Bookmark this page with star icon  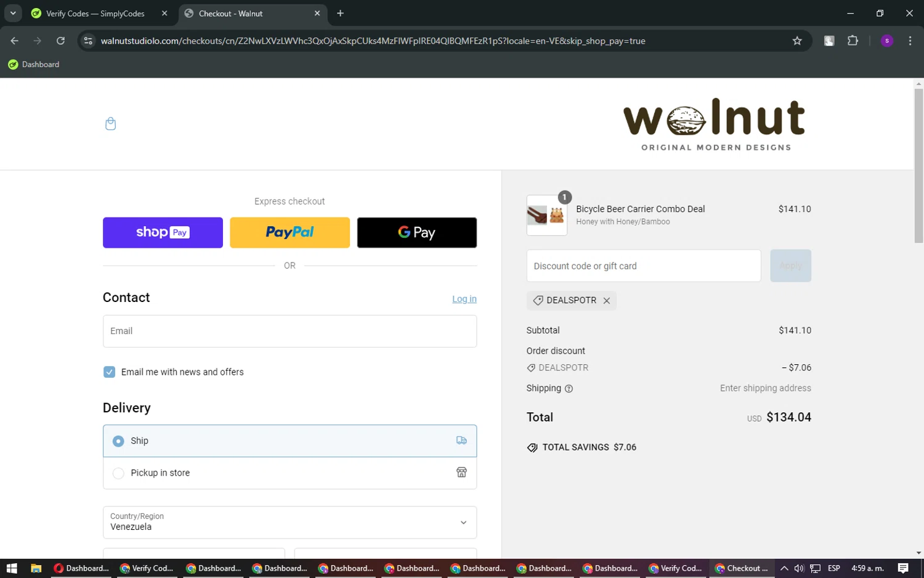point(797,41)
